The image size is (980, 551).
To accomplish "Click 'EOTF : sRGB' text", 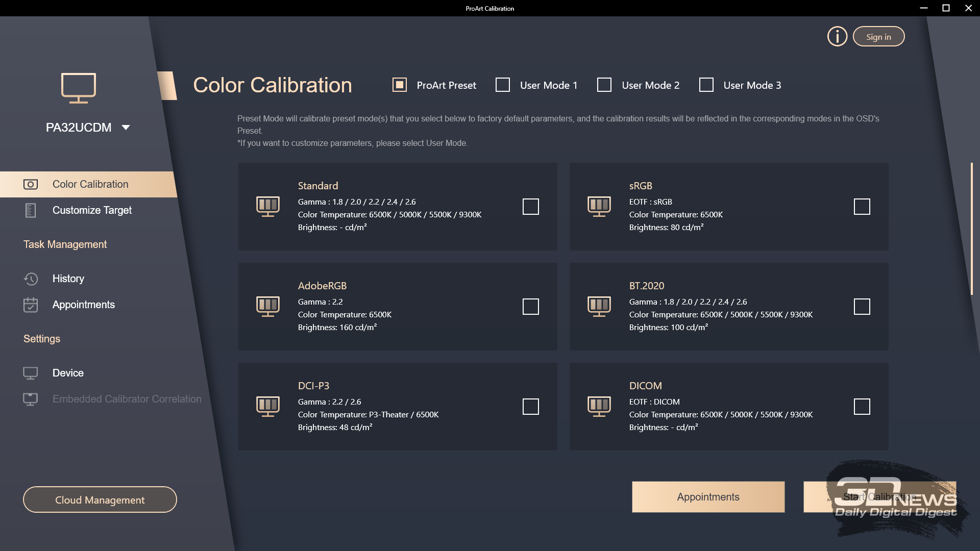I will (x=650, y=202).
